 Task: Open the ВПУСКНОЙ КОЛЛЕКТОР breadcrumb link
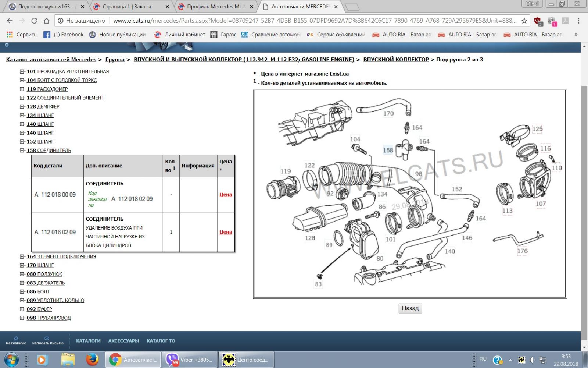point(396,59)
